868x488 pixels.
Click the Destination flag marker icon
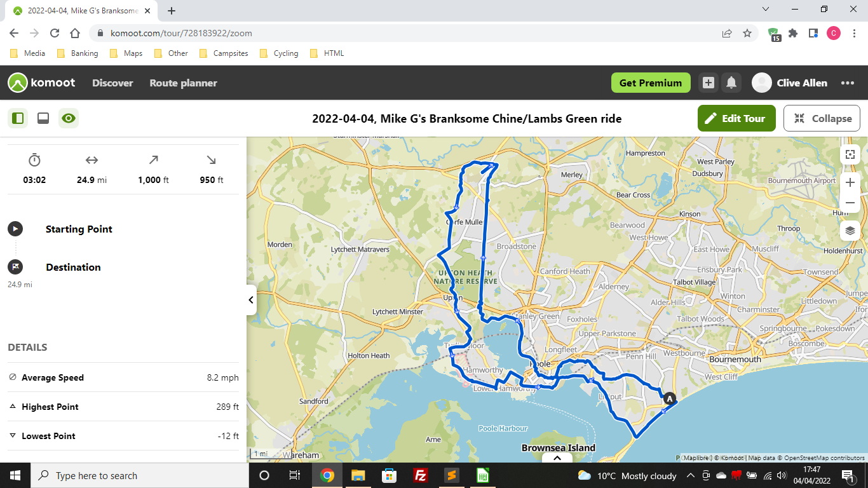point(15,267)
